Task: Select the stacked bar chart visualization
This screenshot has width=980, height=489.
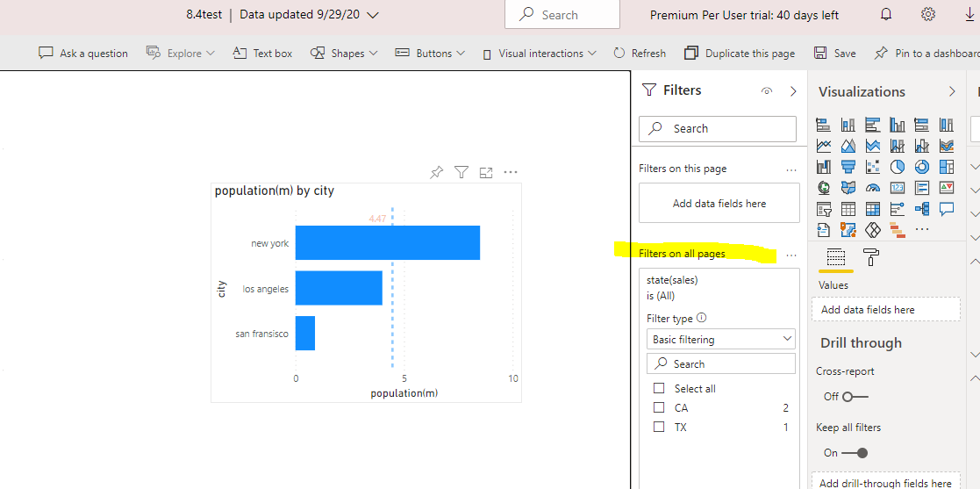Action: [x=824, y=125]
